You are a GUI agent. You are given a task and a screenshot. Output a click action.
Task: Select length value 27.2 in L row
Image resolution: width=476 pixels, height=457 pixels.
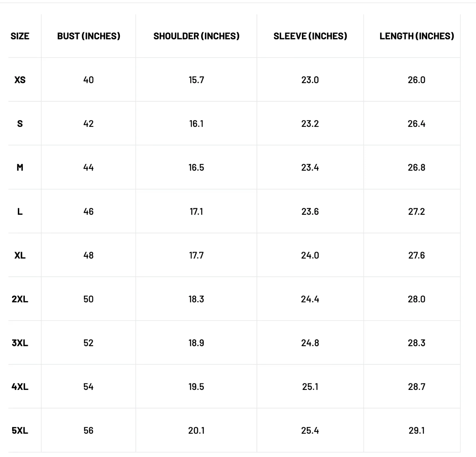[x=417, y=211]
